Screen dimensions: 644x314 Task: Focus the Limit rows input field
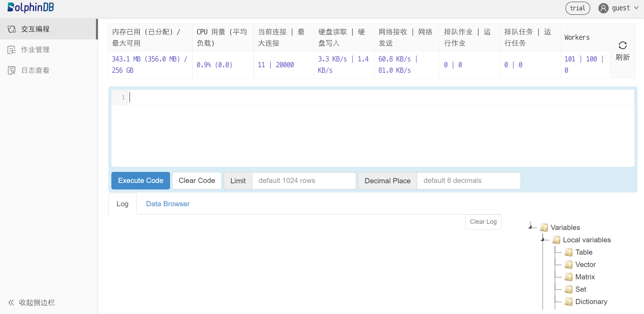[x=304, y=181]
